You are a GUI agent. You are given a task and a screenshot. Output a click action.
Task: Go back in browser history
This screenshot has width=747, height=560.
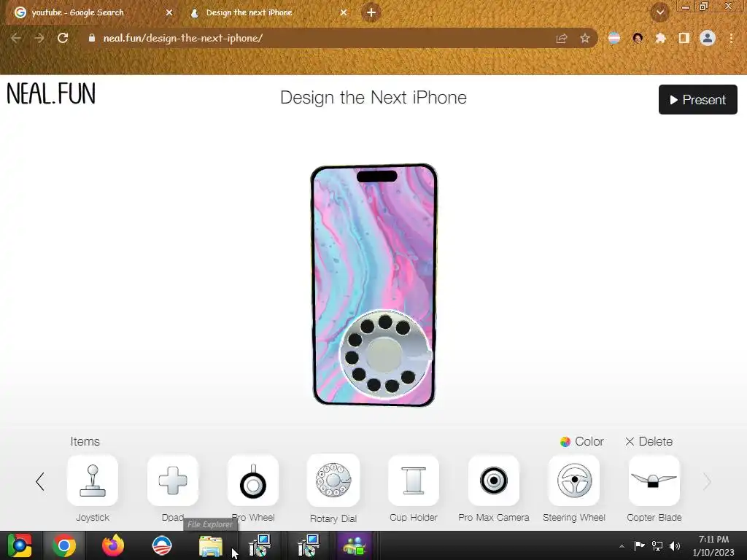16,38
